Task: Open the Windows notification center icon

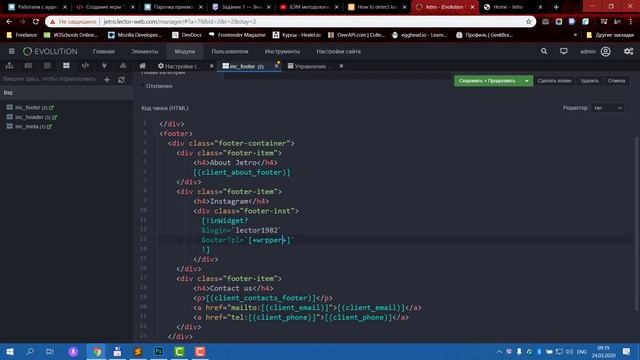Action: [x=627, y=352]
